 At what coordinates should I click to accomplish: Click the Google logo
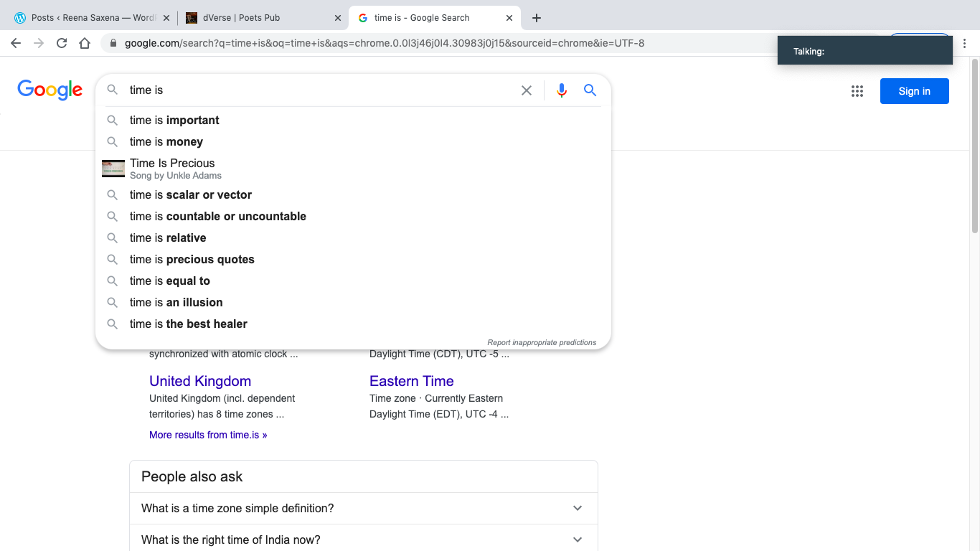click(x=50, y=90)
